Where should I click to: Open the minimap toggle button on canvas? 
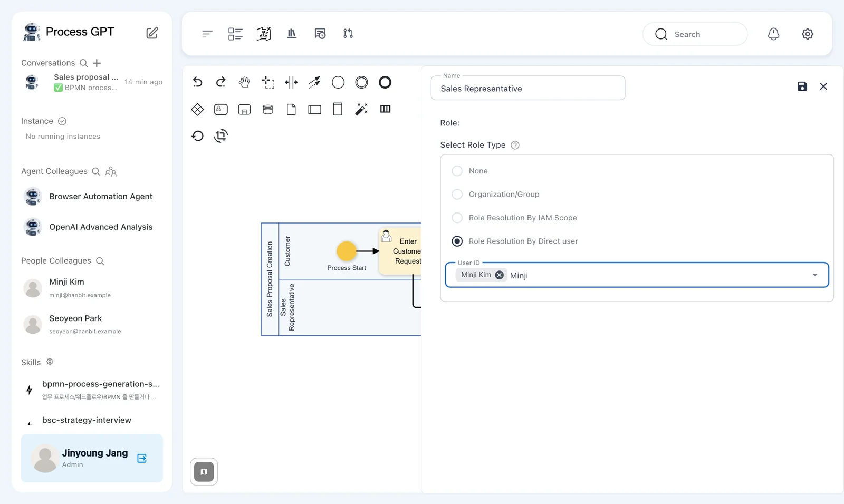click(x=204, y=471)
